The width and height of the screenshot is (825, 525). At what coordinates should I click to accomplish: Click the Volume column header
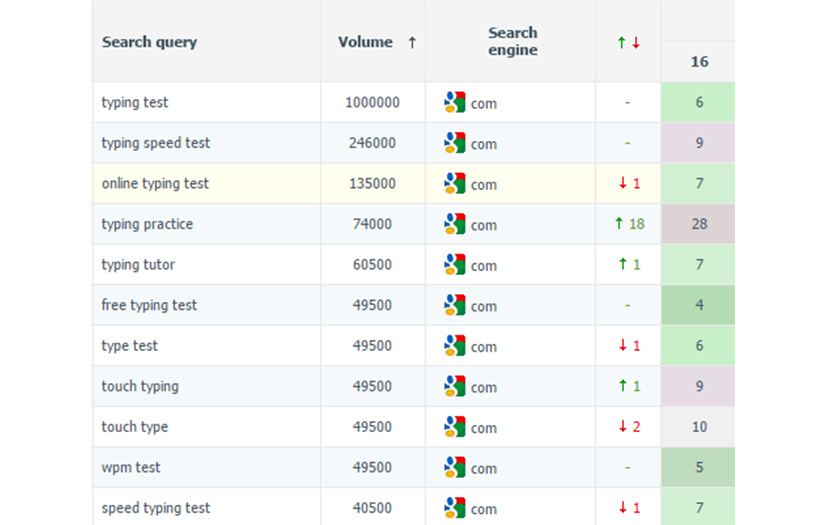365,42
